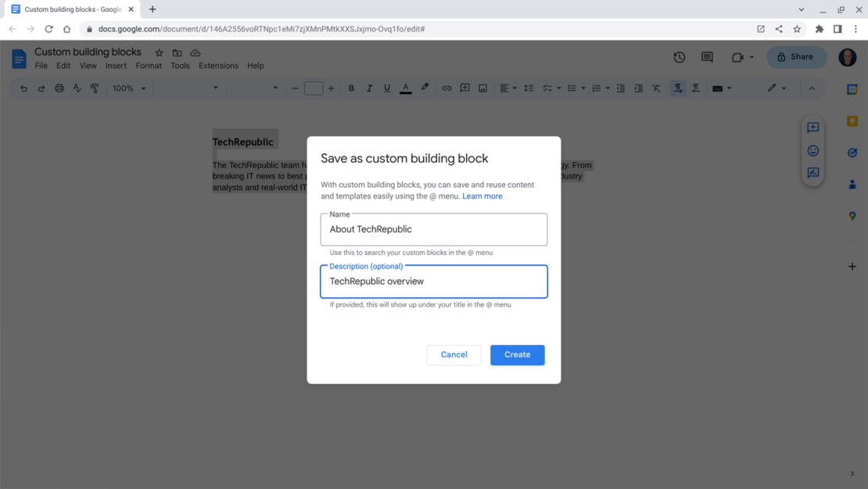Switch to the Custom building blocks browser tab
This screenshot has width=868, height=489.
pos(70,9)
